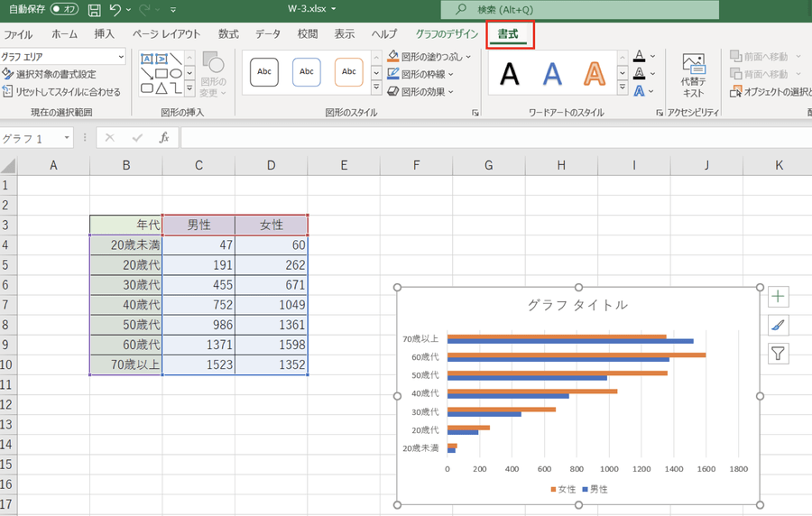Open Chart Filters funnel button

(778, 354)
